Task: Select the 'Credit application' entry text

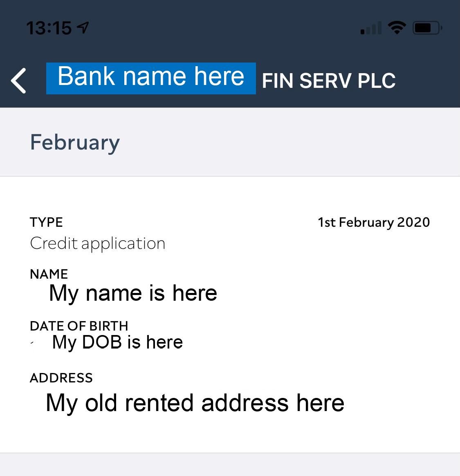Action: (97, 244)
